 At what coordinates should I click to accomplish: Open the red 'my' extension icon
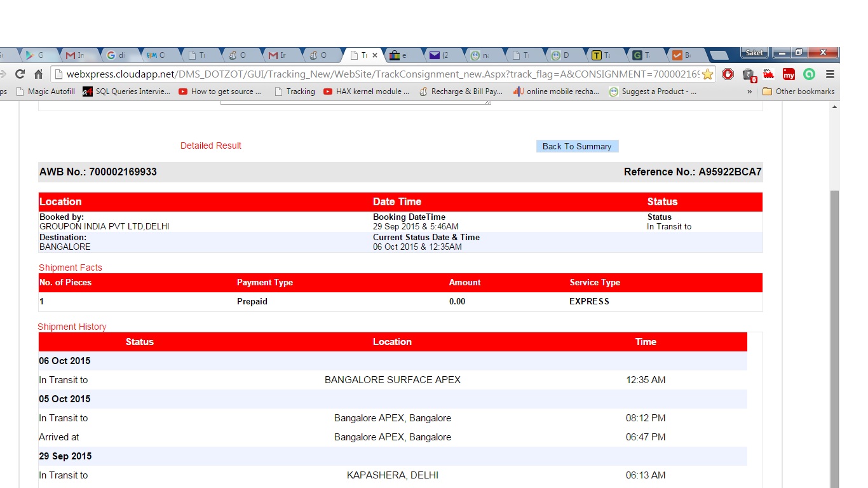pos(789,74)
